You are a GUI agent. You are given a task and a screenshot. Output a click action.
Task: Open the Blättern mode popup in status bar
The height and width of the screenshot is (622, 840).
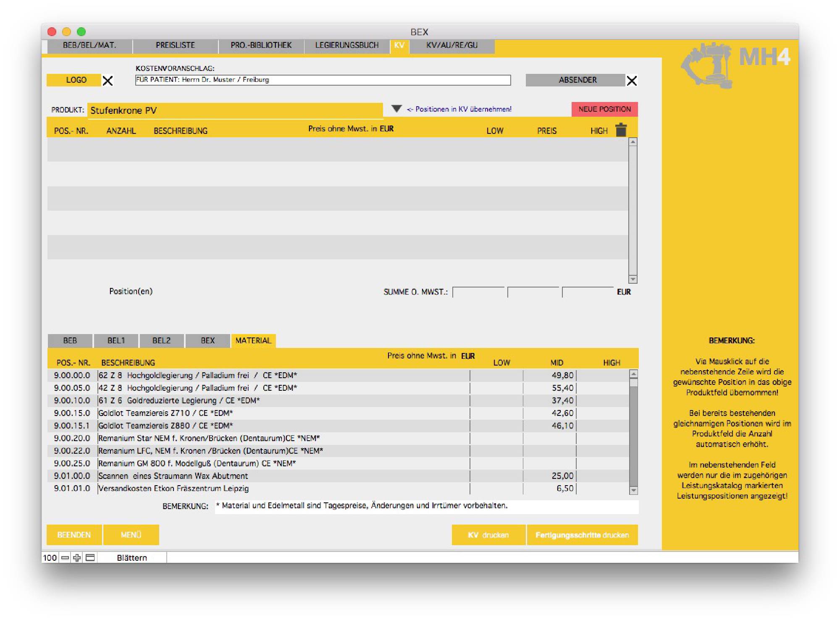pyautogui.click(x=132, y=558)
